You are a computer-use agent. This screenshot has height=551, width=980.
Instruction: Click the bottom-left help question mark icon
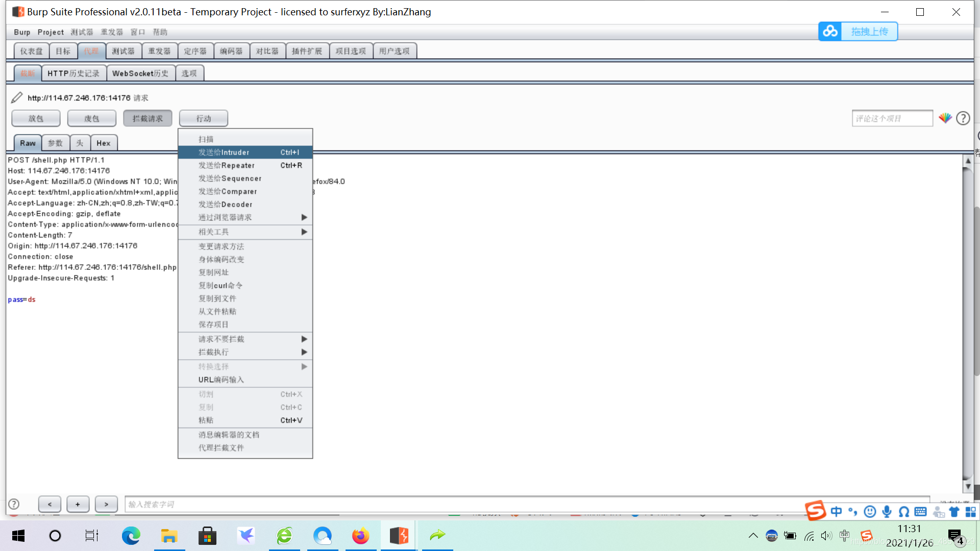pos(14,504)
